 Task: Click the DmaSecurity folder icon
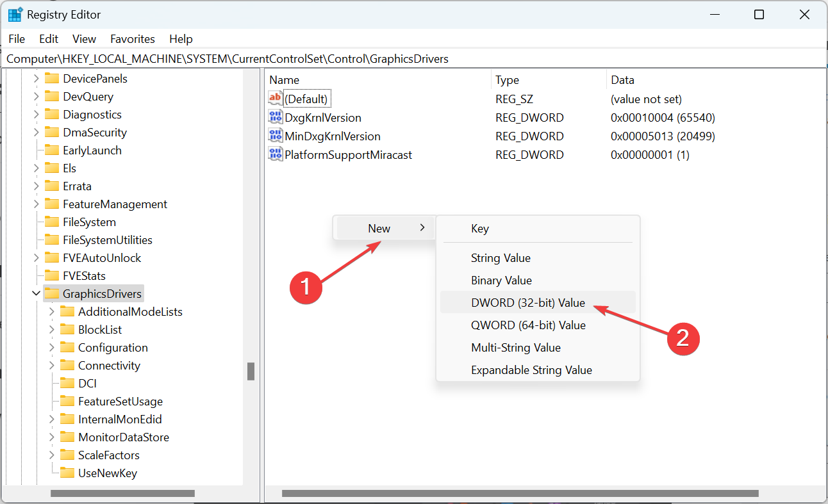tap(52, 132)
